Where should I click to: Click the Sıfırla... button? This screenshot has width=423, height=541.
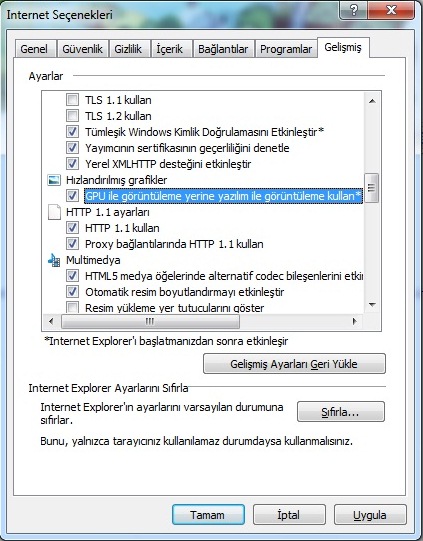341,411
